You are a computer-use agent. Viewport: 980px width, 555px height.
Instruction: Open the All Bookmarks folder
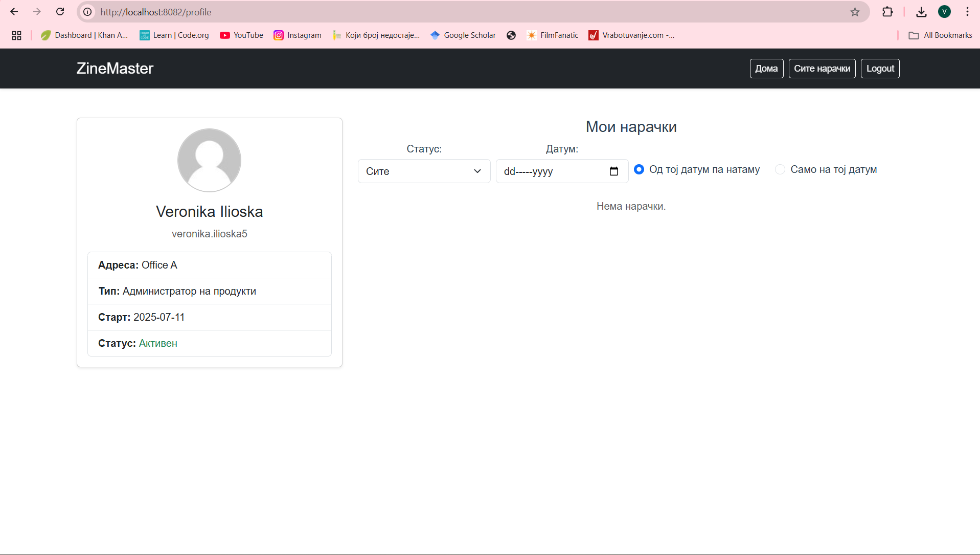[x=940, y=35]
